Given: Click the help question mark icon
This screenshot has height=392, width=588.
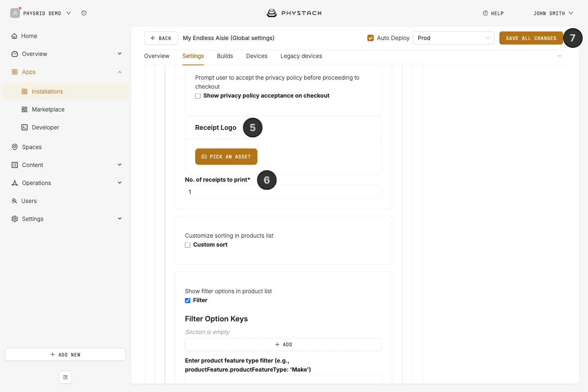Looking at the screenshot, I should tap(486, 13).
